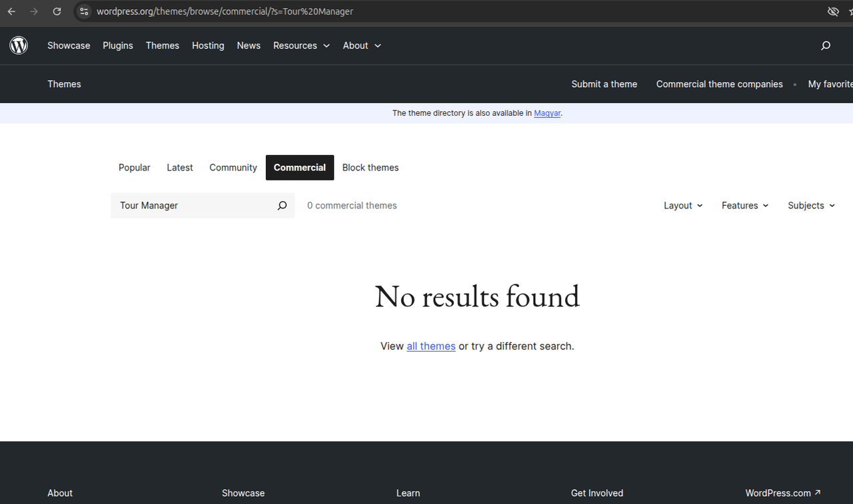Open the Subjects filter dropdown

click(x=811, y=206)
